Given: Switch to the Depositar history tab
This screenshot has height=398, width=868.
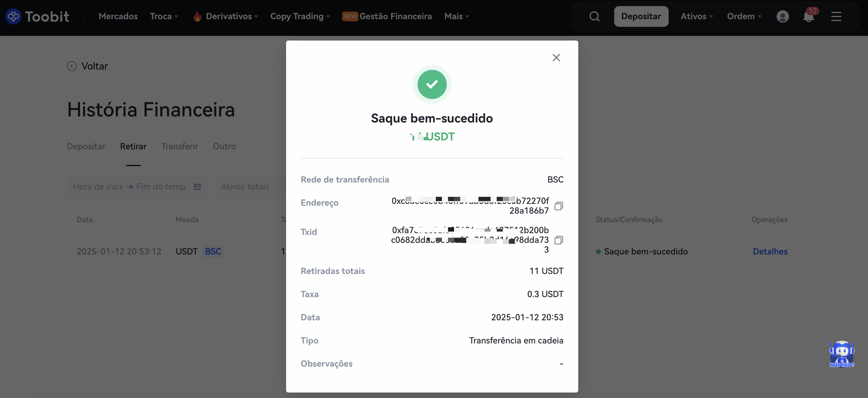Looking at the screenshot, I should coord(86,146).
